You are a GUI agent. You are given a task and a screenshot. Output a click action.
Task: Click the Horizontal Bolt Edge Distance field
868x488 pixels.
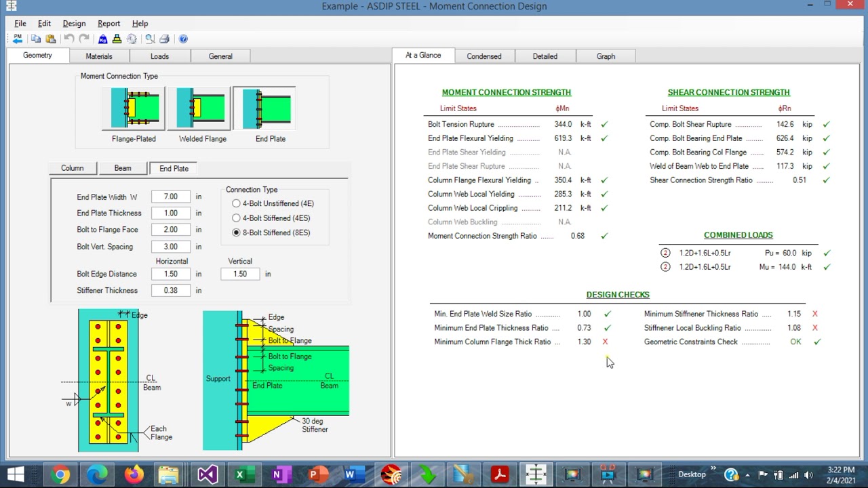(x=171, y=274)
